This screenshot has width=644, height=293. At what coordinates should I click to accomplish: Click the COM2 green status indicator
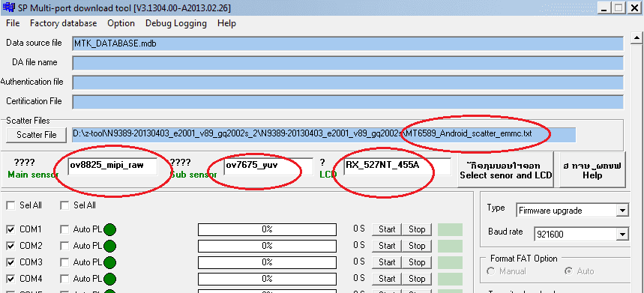[109, 247]
